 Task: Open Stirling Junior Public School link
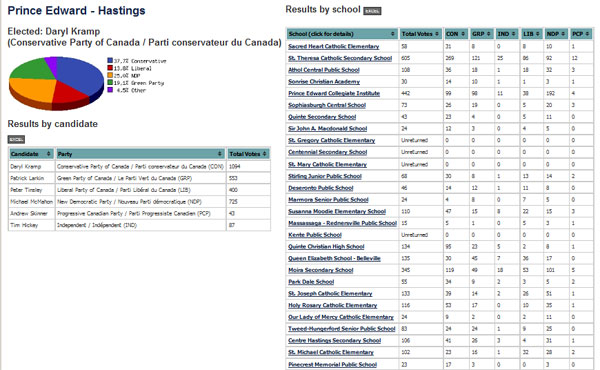click(x=325, y=176)
